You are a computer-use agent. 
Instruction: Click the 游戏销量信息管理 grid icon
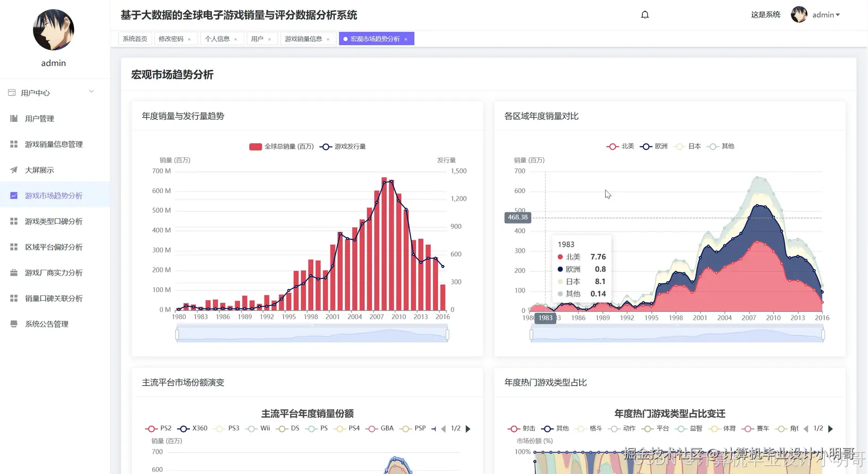[x=14, y=144]
